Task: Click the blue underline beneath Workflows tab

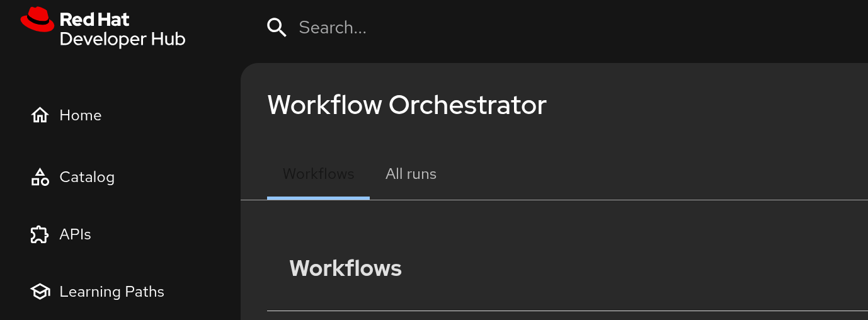Action: (x=318, y=198)
